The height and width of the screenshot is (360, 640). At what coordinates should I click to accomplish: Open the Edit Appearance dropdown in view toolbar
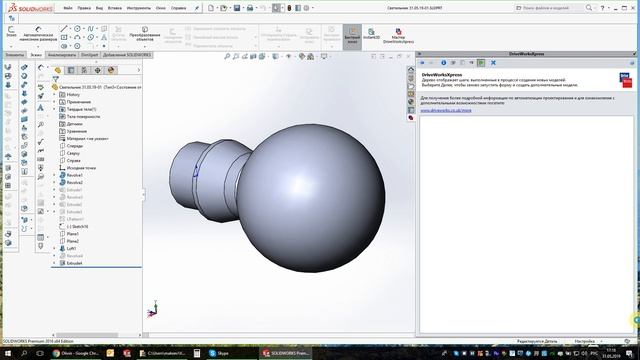point(302,56)
